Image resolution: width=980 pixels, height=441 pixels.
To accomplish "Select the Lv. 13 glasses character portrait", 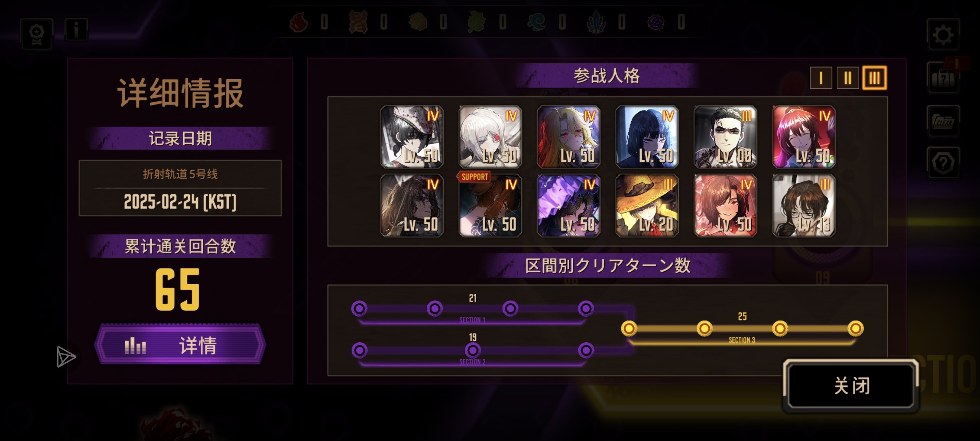I will (x=804, y=205).
